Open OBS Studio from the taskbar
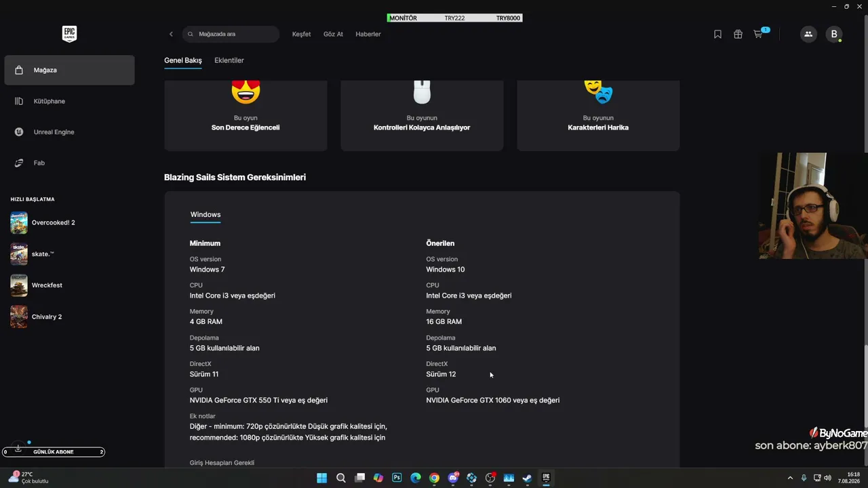Viewport: 868px width, 488px height. (x=490, y=478)
